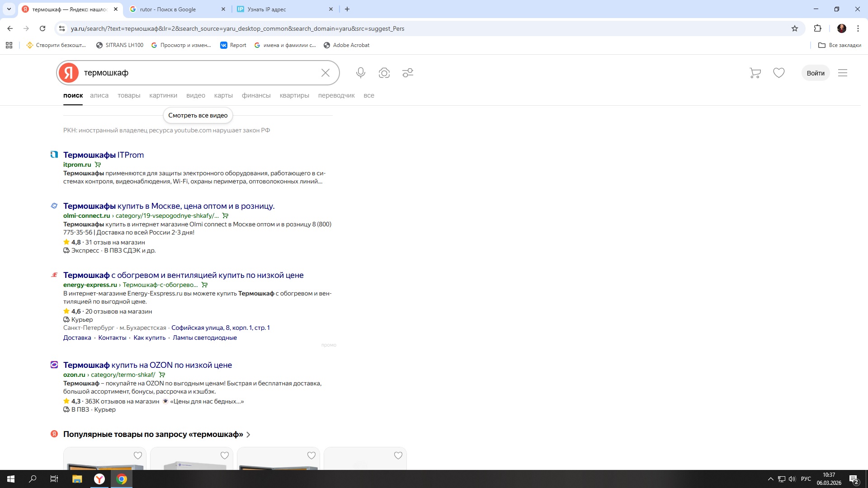Screen dimensions: 868x488
Task: Open the hamburger menu next to Войти
Action: (x=842, y=73)
